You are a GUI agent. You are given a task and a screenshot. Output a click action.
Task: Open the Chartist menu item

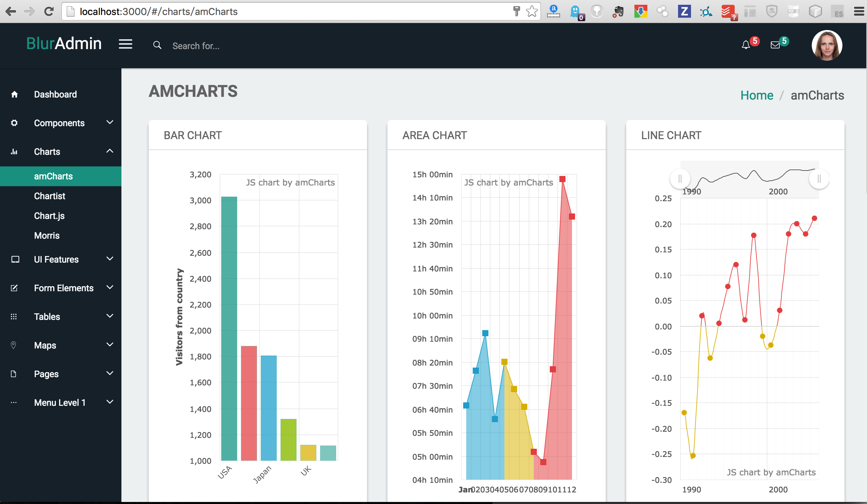49,196
